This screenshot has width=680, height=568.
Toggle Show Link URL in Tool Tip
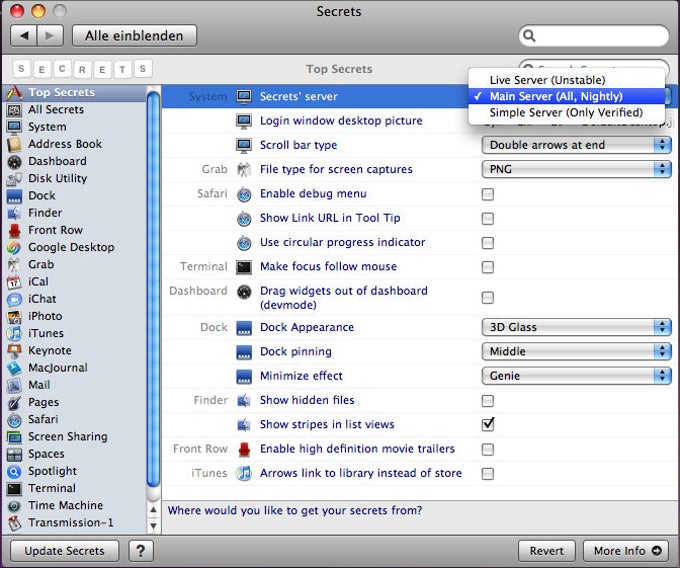tap(487, 218)
